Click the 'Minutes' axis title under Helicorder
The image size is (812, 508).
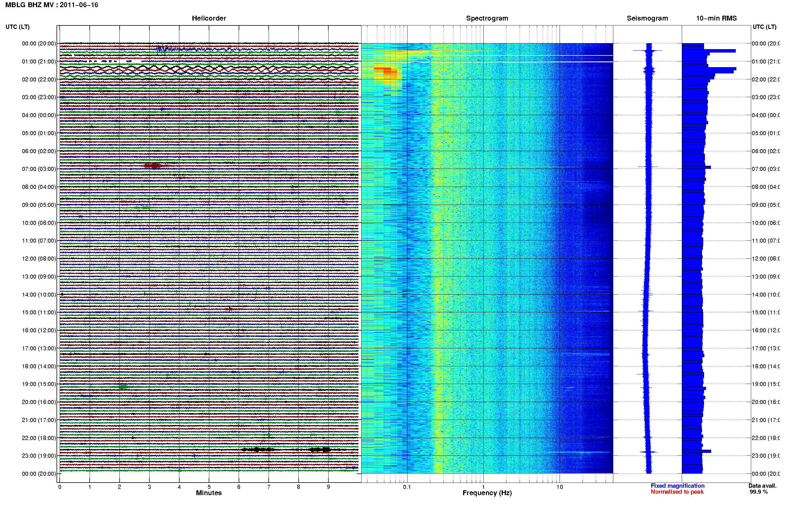(x=209, y=493)
